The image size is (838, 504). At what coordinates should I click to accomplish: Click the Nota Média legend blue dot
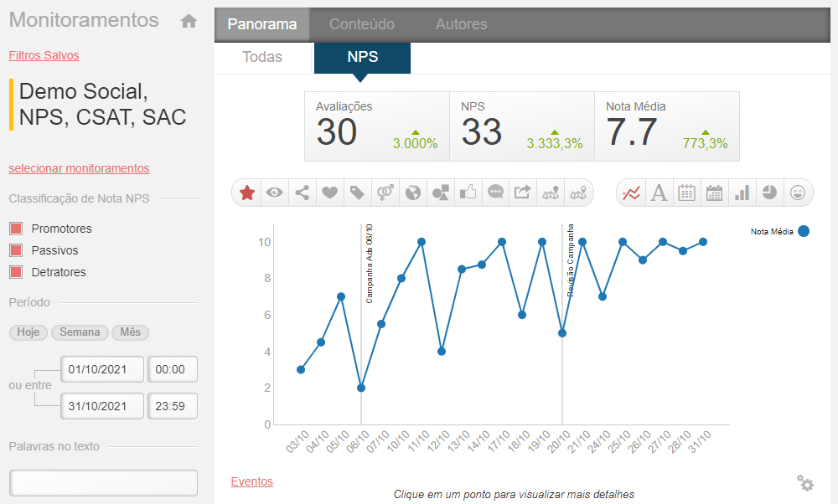[x=804, y=231]
